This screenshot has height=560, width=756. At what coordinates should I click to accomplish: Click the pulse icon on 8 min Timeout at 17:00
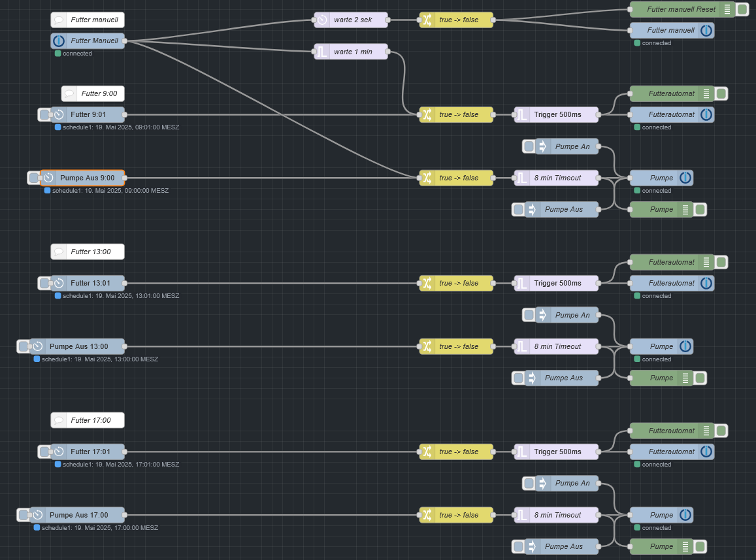522,515
